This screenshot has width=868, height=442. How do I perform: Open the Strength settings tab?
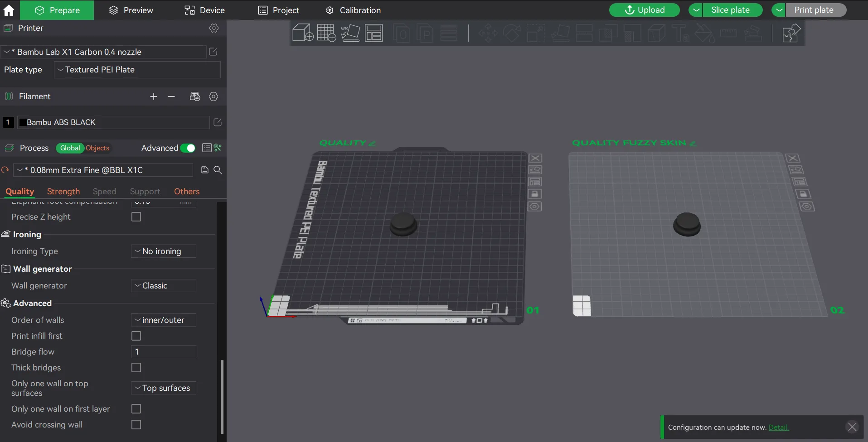coord(63,192)
